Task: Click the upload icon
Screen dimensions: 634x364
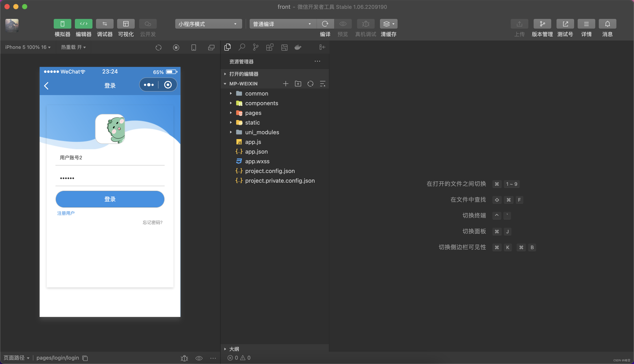Action: (519, 24)
